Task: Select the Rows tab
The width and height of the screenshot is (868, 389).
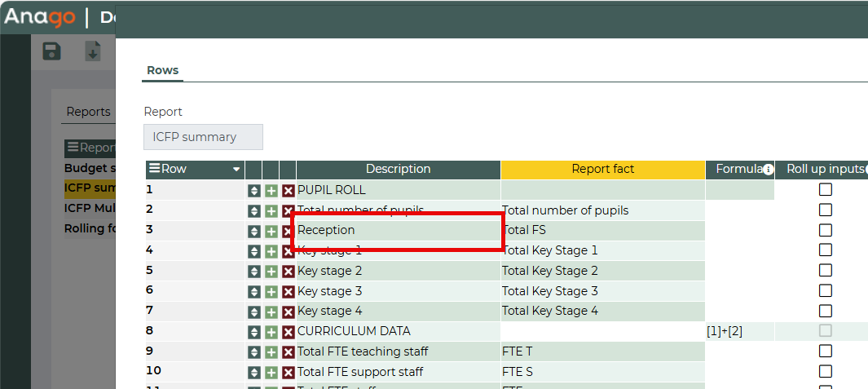Action: click(162, 70)
